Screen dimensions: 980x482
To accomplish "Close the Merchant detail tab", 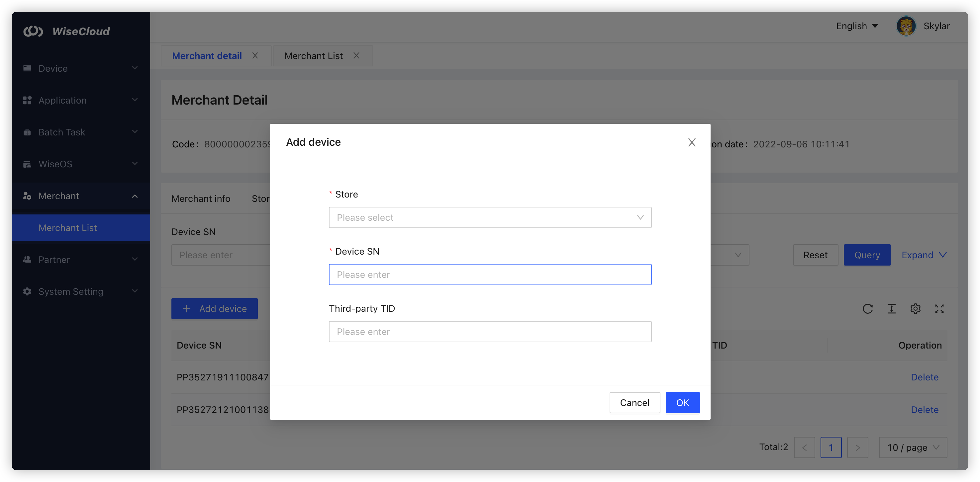I will tap(255, 55).
